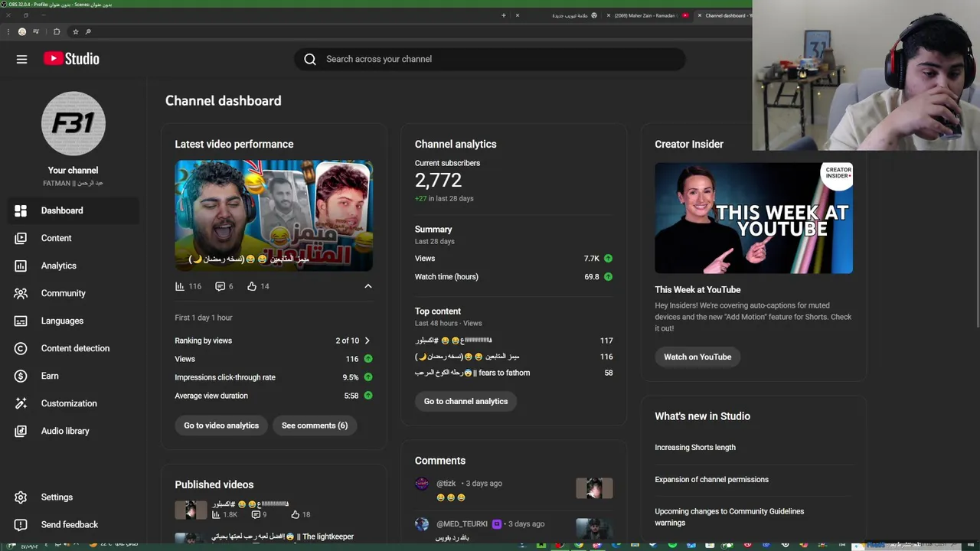This screenshot has width=980, height=551.
Task: Click the Dashboard grid icon
Action: coord(21,210)
